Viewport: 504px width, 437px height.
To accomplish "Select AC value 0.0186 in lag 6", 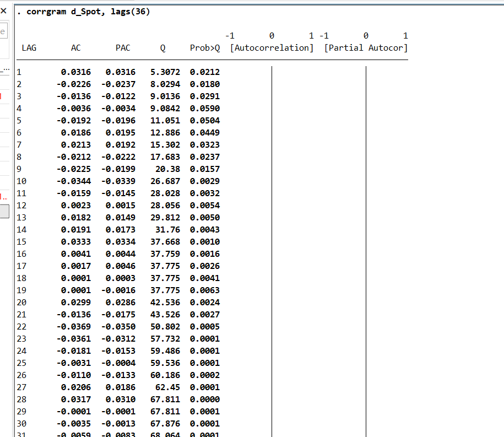I will click(x=76, y=133).
